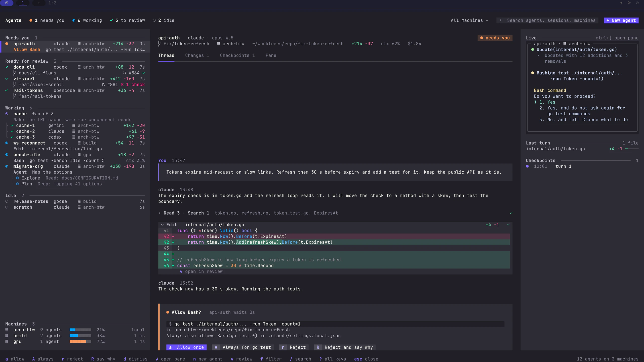Select the Thread tab

point(166,56)
